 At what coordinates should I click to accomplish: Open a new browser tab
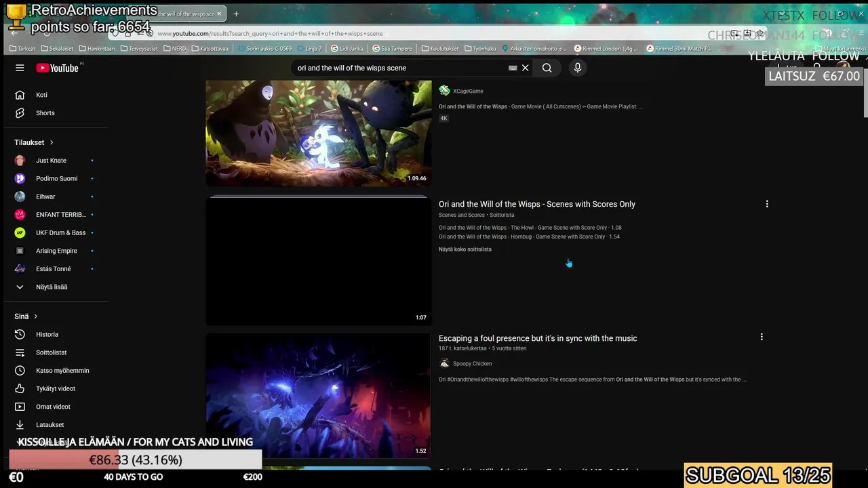[236, 14]
